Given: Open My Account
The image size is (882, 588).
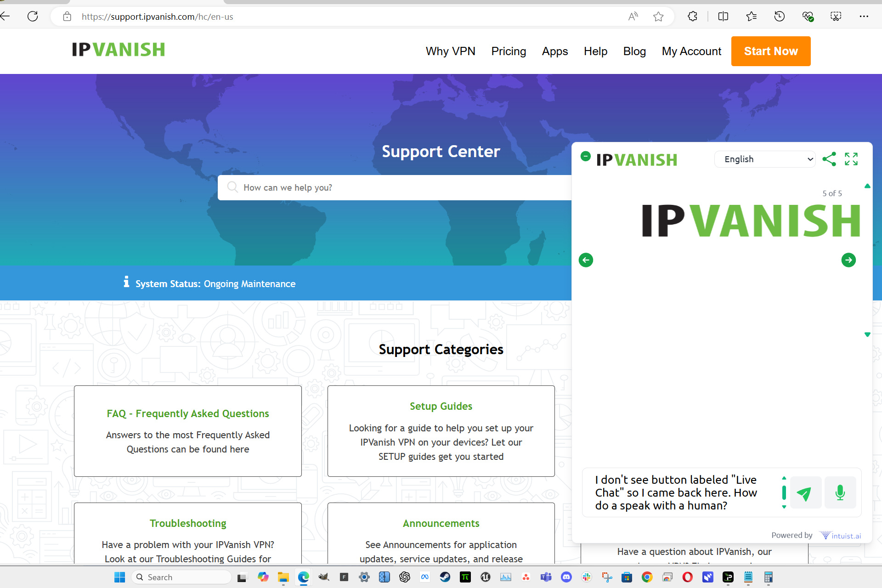Looking at the screenshot, I should tap(691, 51).
